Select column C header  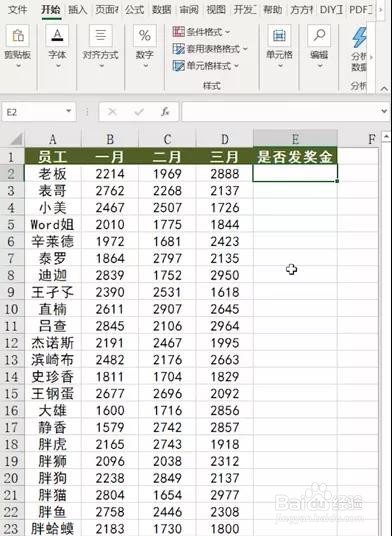[x=167, y=139]
